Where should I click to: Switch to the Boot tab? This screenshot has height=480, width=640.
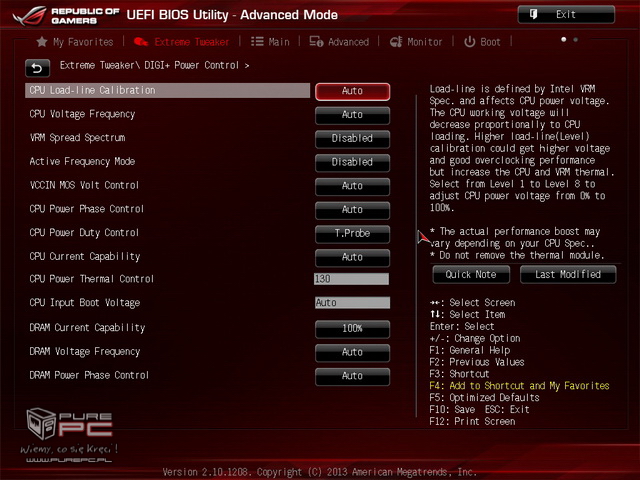[482, 42]
